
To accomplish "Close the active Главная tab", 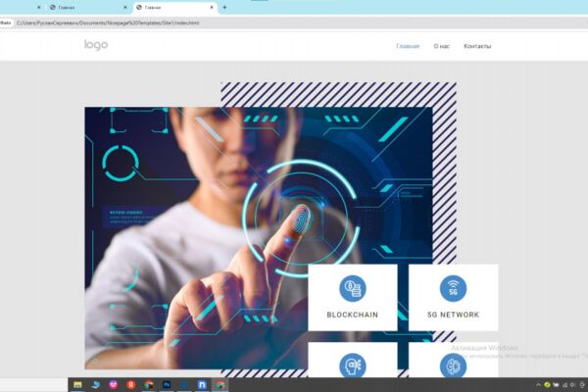I will tap(212, 7).
